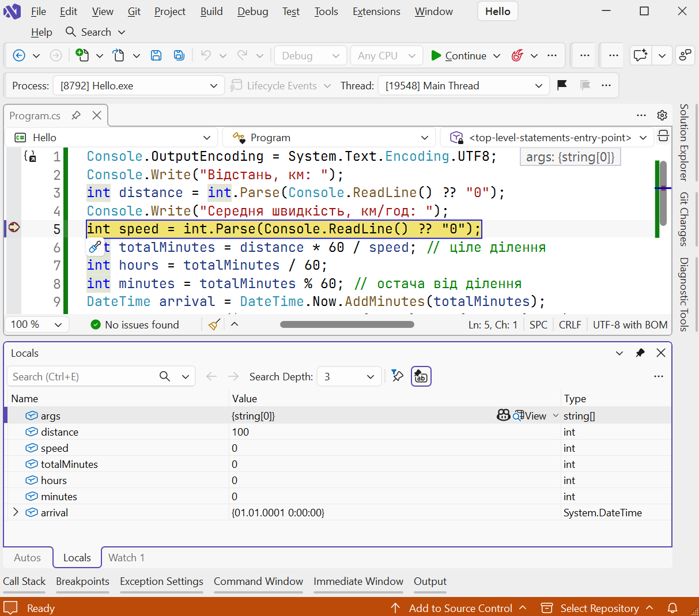Click the black flag thread icon
Screen dimensions: 699x616
[x=562, y=85]
